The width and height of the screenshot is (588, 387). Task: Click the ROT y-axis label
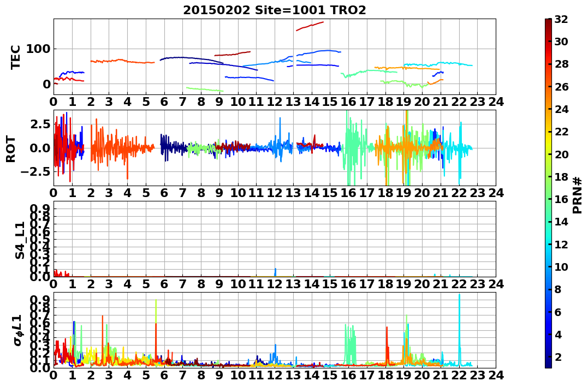pos(11,149)
